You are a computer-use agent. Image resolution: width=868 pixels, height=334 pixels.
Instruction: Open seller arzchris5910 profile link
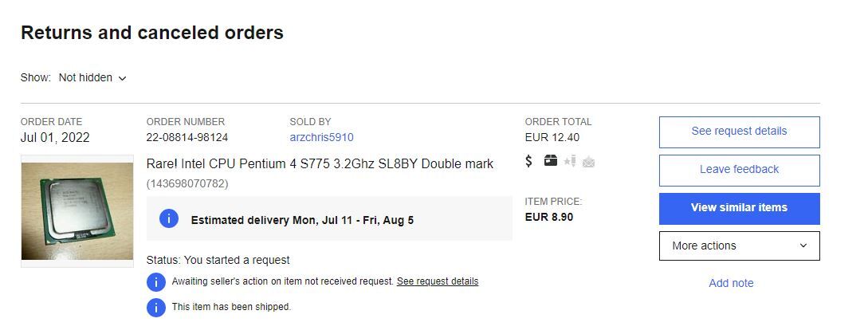(x=321, y=137)
